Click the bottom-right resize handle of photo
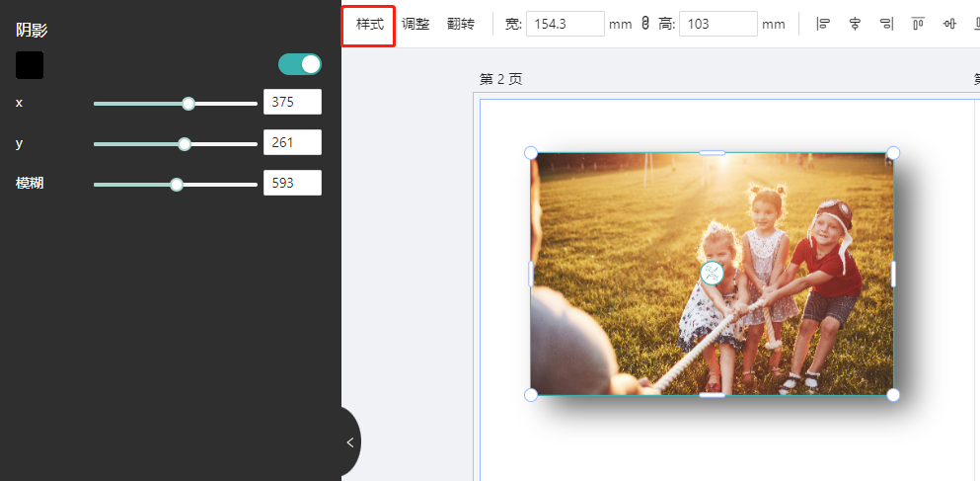Viewport: 980px width, 481px height. [893, 395]
